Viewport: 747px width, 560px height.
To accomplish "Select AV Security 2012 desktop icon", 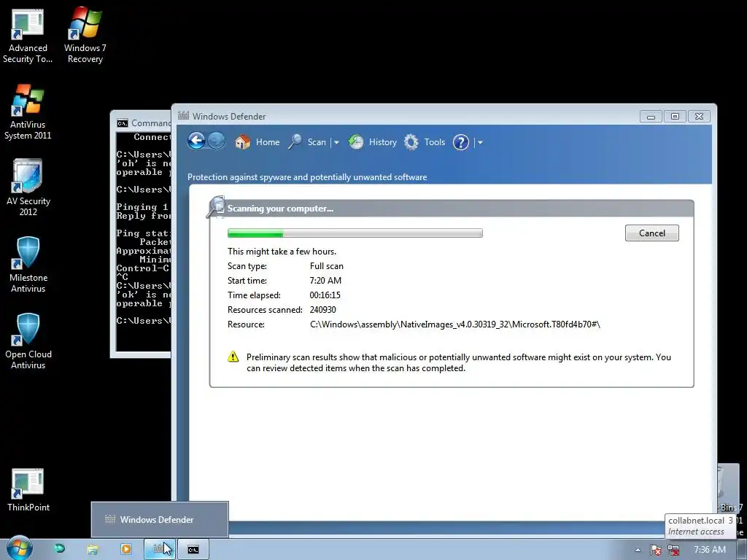I will pos(28,188).
